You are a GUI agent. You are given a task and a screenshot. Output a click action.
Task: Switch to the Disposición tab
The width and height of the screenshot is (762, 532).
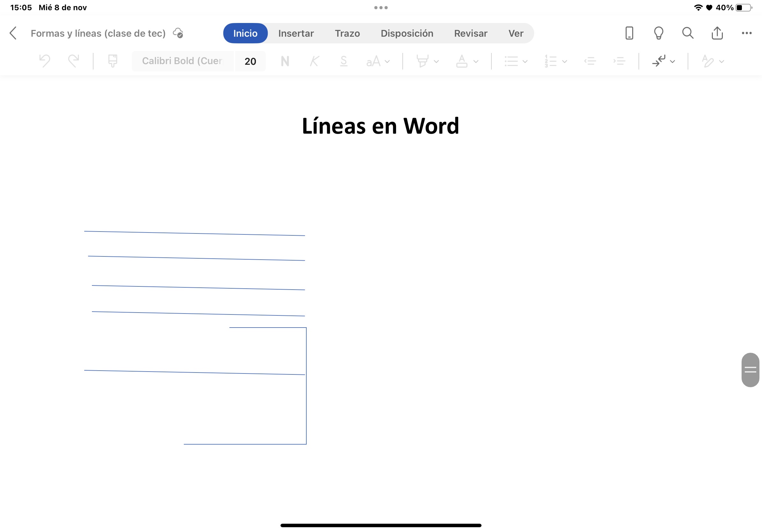click(407, 33)
